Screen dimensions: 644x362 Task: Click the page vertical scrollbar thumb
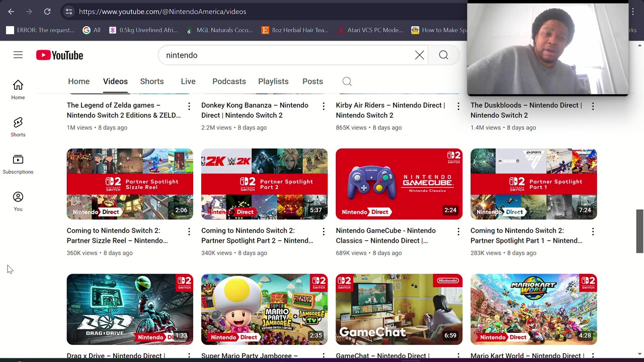click(x=639, y=231)
